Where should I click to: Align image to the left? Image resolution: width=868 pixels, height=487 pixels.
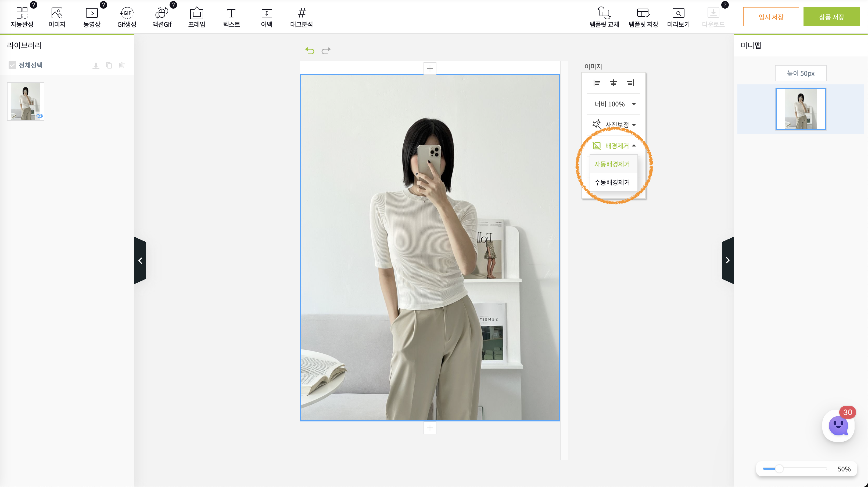[x=596, y=83]
